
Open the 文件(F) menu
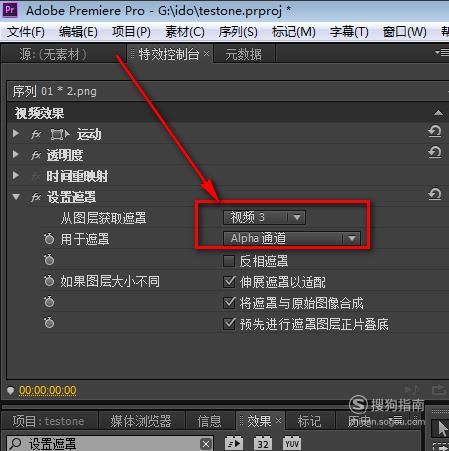[26, 32]
